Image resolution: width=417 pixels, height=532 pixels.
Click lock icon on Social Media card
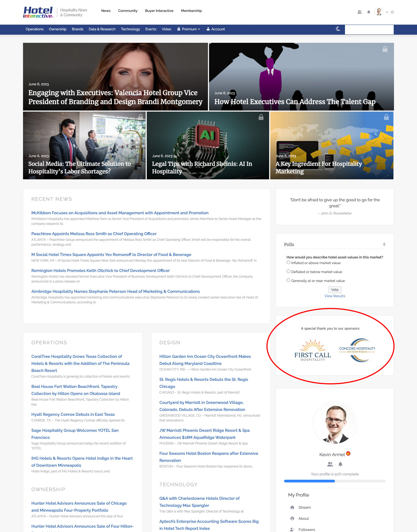click(x=141, y=117)
